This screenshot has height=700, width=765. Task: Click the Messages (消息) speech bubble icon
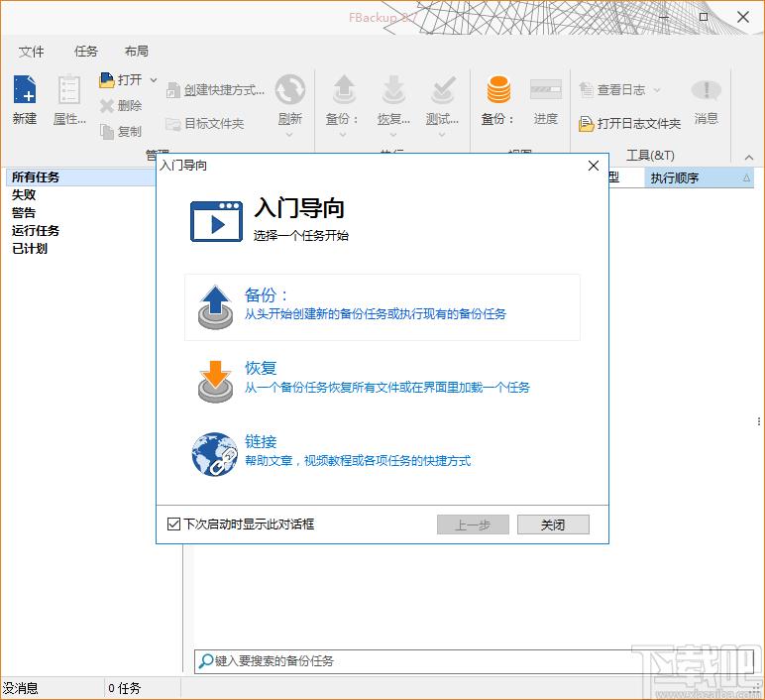[x=706, y=91]
